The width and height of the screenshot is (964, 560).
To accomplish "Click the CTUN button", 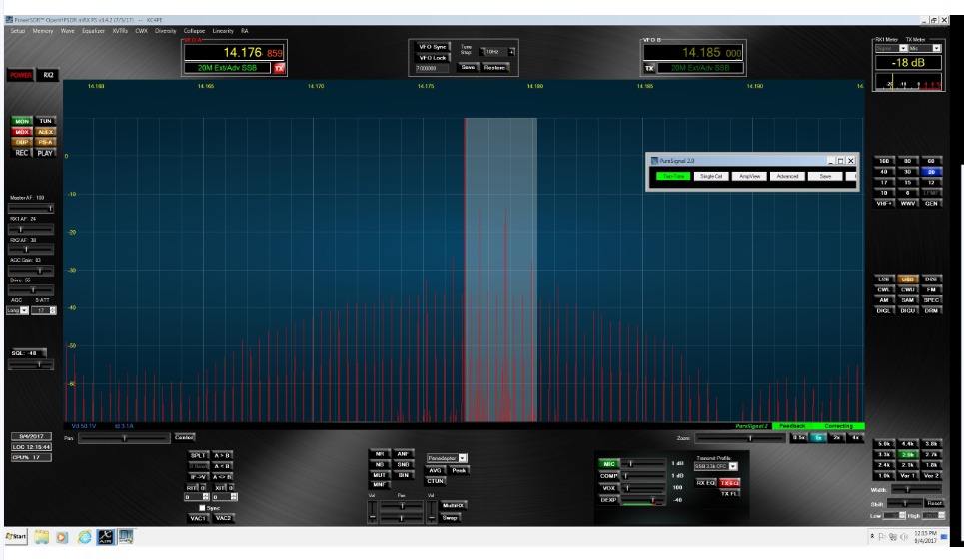I will (x=435, y=481).
